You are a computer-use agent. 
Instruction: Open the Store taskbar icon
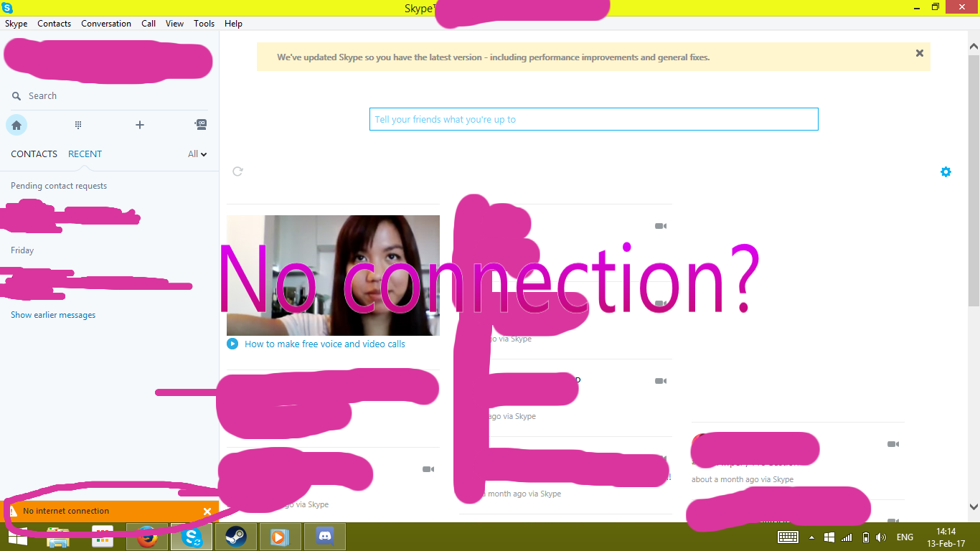tap(103, 537)
